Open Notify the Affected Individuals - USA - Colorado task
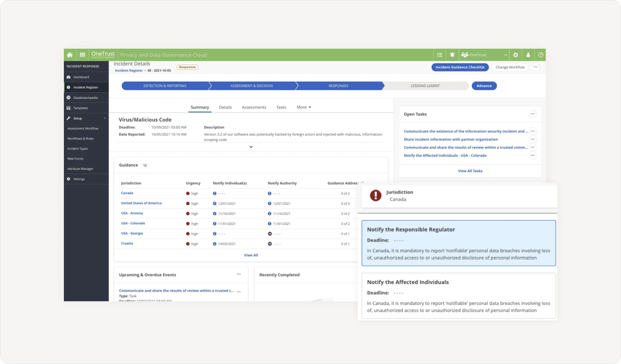621x364 pixels. click(x=445, y=156)
